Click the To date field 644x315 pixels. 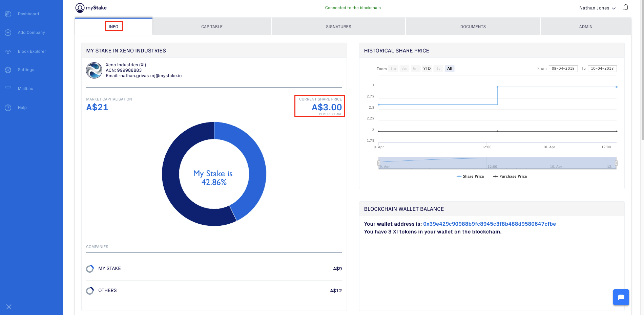(x=602, y=68)
